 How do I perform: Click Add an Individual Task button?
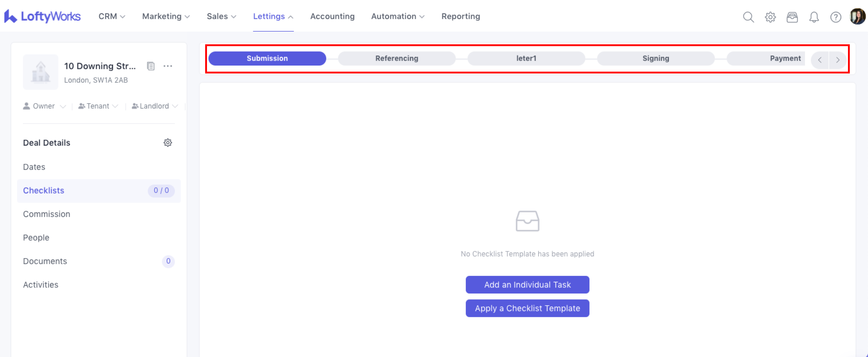point(527,285)
